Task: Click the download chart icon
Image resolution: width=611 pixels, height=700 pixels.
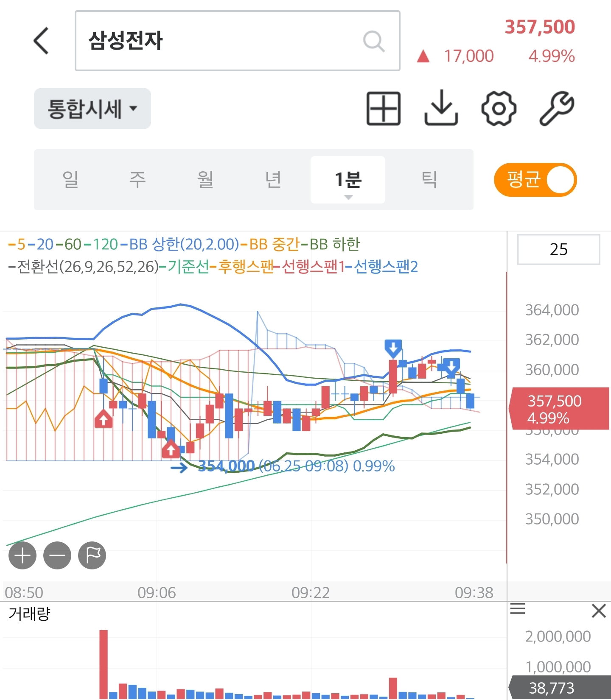Action: point(441,108)
